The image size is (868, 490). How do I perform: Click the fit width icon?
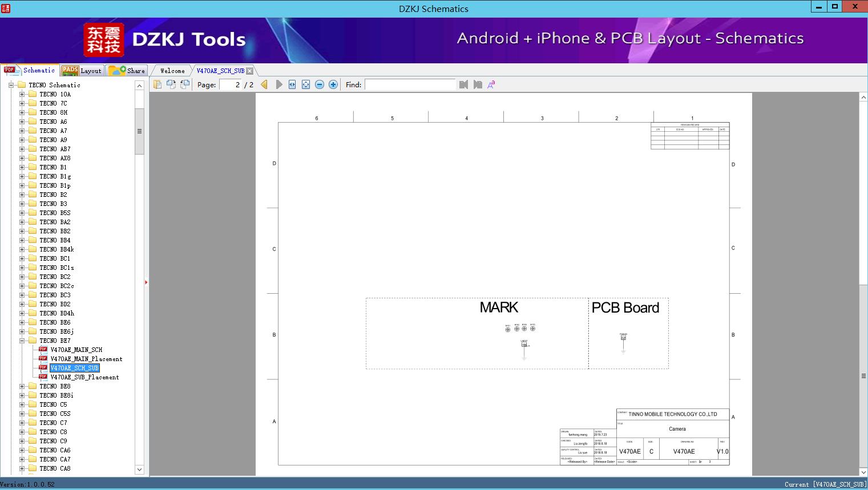click(x=292, y=84)
